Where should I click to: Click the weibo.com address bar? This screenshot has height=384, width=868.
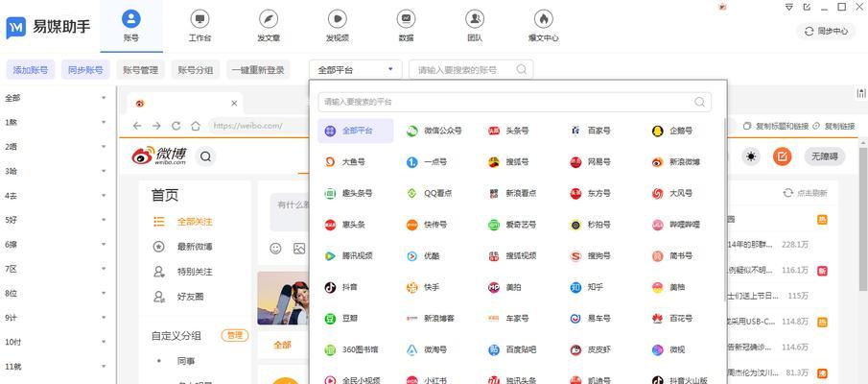(x=257, y=126)
